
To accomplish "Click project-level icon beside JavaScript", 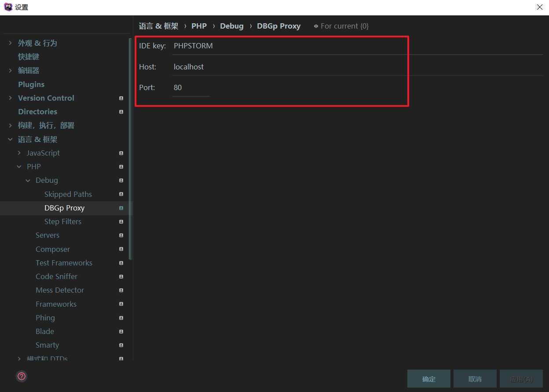I will pos(121,153).
